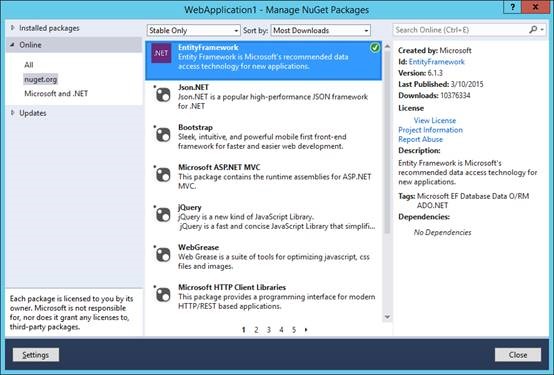
Task: Click the search magnifier icon
Action: 533,30
